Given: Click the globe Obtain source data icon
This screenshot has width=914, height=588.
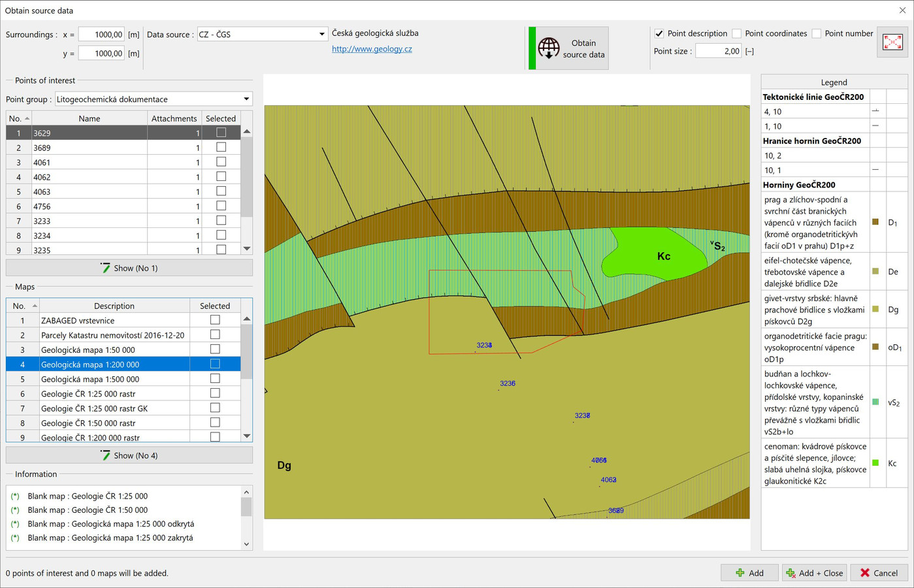Looking at the screenshot, I should click(x=549, y=48).
